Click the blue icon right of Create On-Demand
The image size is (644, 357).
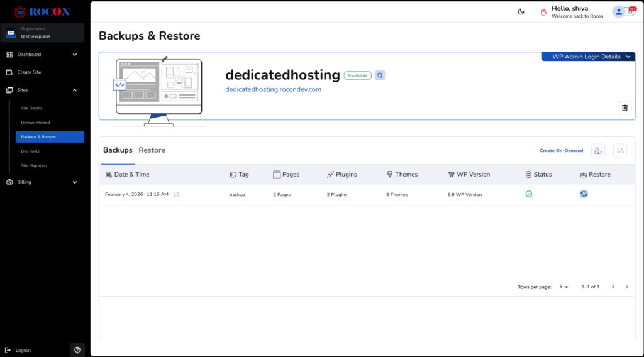coord(598,151)
